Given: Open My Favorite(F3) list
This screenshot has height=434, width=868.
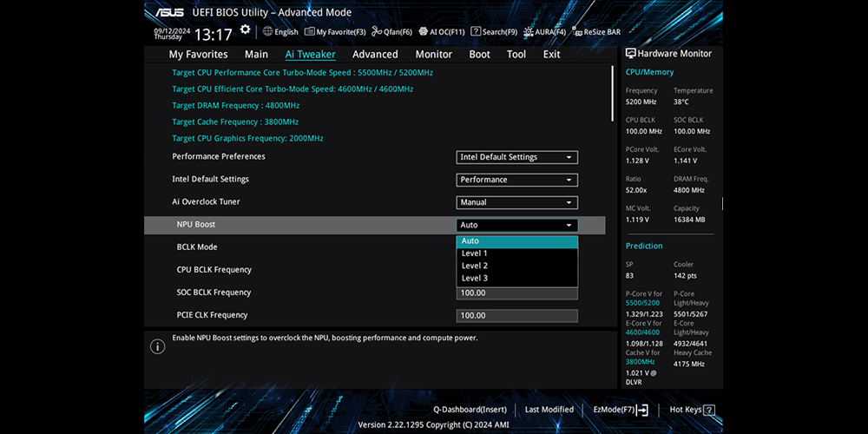Looking at the screenshot, I should pyautogui.click(x=335, y=32).
